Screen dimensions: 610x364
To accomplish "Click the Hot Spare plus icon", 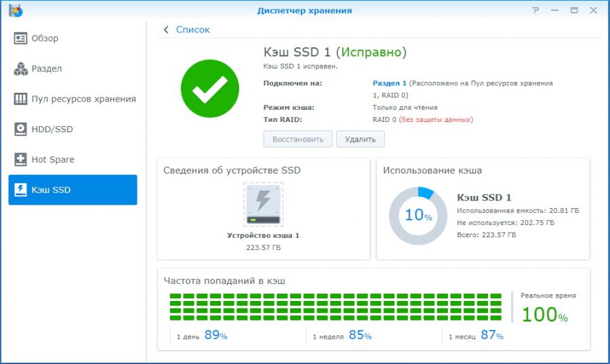I will pos(20,159).
